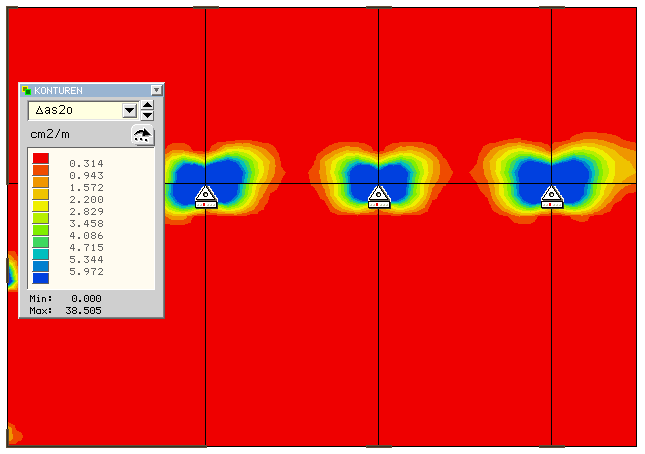Step to the next result with down arrow
Image resolution: width=645 pixels, height=454 pixels.
pyautogui.click(x=147, y=116)
